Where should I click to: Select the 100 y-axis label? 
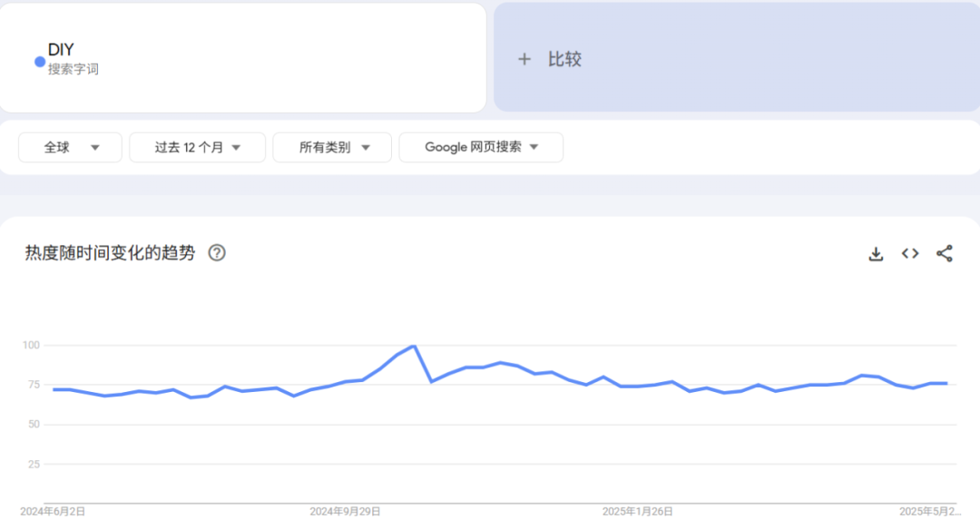[31, 345]
